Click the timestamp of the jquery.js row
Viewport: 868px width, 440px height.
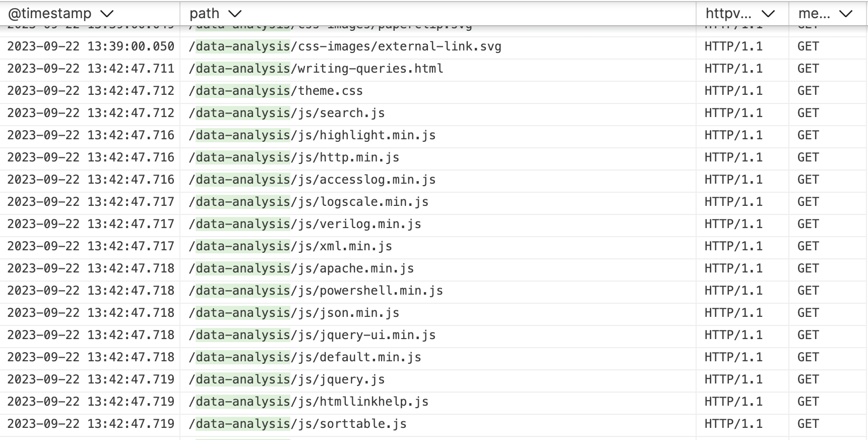click(x=91, y=379)
